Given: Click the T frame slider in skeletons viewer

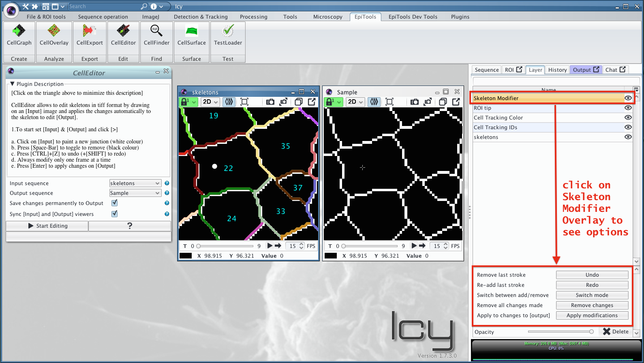Looking at the screenshot, I should click(x=225, y=246).
